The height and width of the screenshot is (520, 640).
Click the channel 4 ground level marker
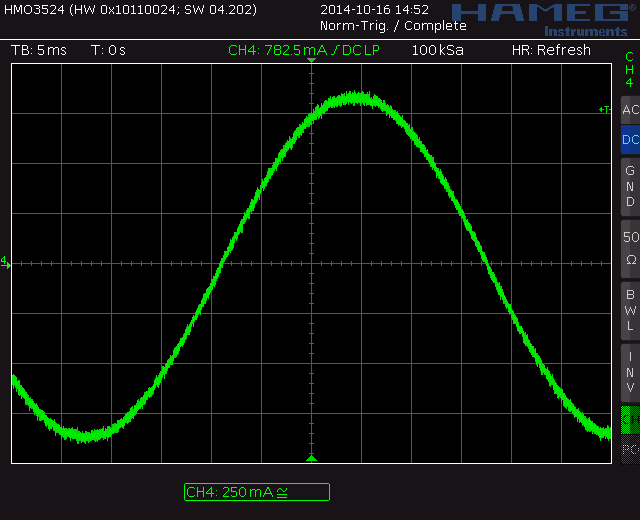tap(5, 262)
